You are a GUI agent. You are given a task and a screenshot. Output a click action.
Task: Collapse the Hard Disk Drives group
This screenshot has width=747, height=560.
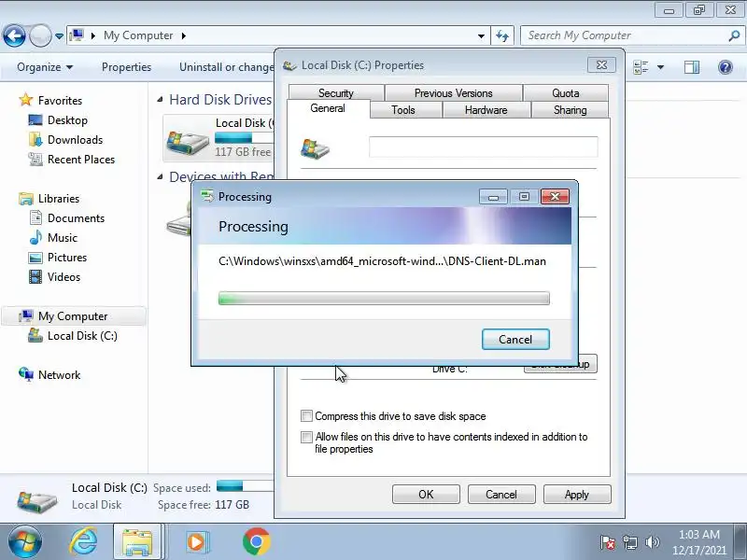pyautogui.click(x=160, y=100)
